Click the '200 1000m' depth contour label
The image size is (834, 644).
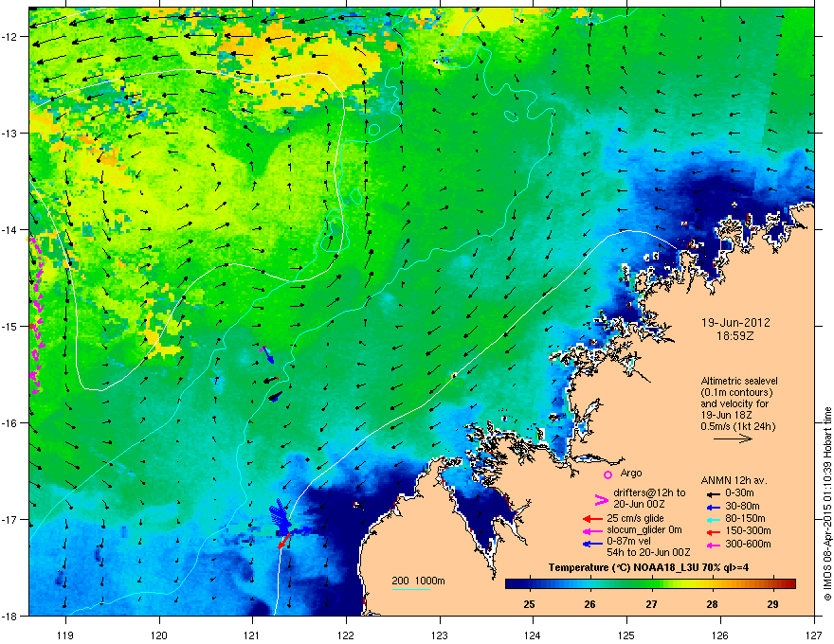[x=418, y=581]
